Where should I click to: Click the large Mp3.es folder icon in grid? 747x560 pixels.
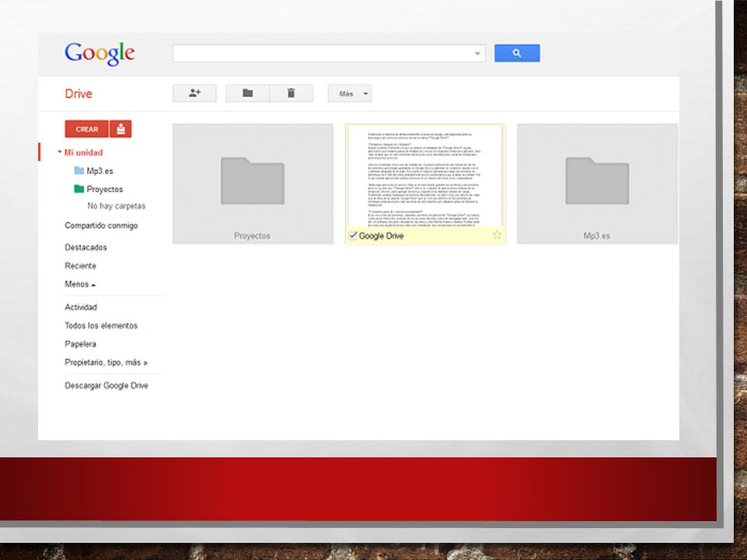click(597, 181)
